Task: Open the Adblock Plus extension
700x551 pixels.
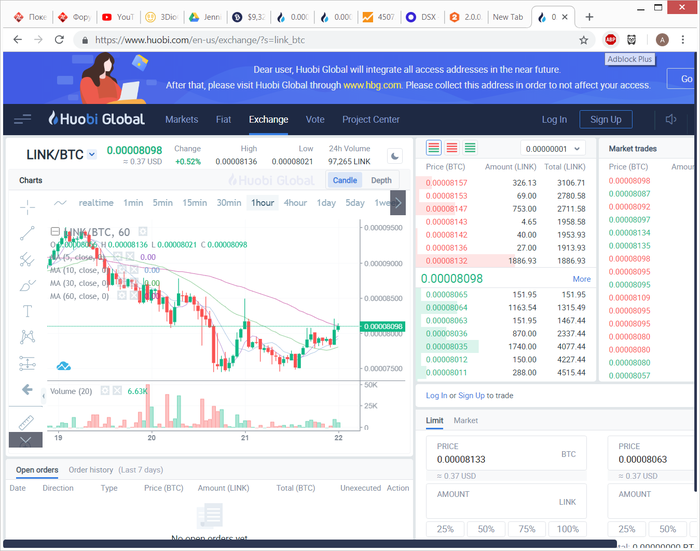Action: 610,40
